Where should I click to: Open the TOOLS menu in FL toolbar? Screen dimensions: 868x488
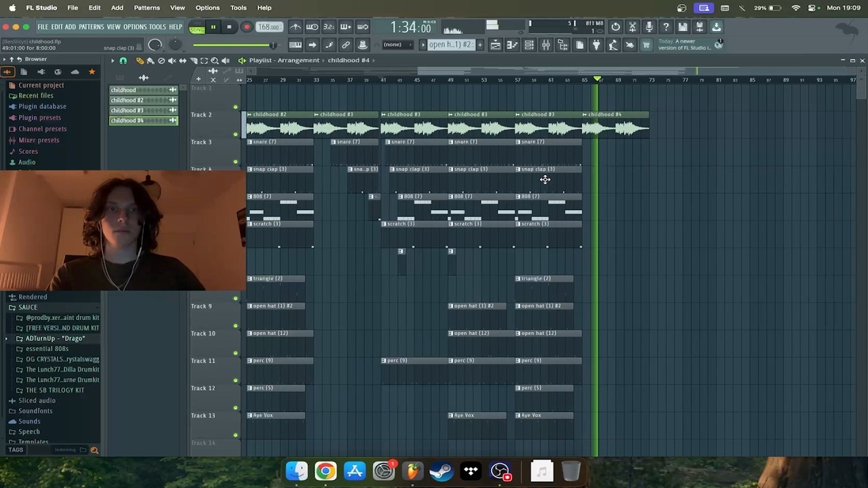pyautogui.click(x=157, y=27)
